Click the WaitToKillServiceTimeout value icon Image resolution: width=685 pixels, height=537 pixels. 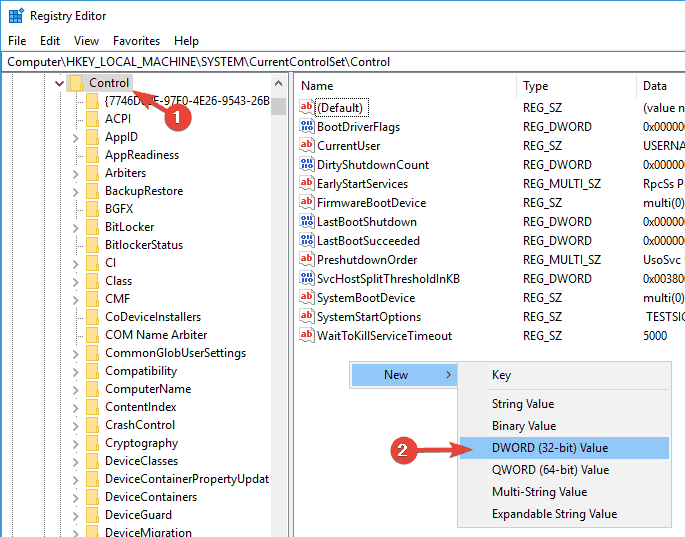point(307,336)
